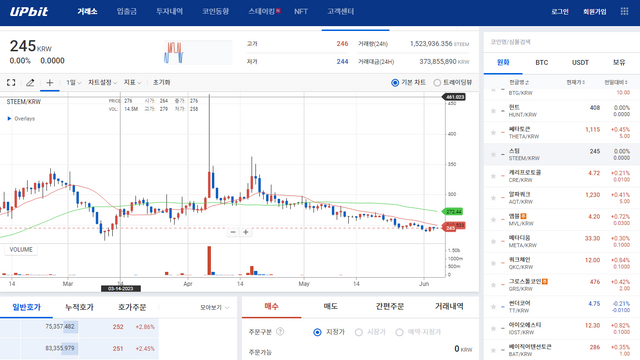The height and width of the screenshot is (360, 640).
Task: Click the candle trend icon in HUNT/KRW row
Action: click(x=503, y=111)
